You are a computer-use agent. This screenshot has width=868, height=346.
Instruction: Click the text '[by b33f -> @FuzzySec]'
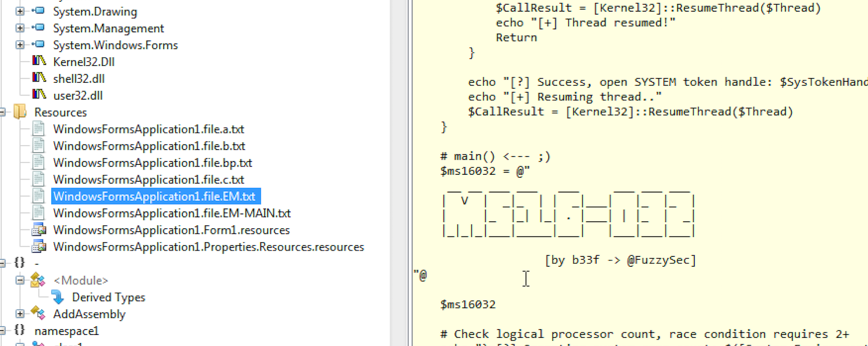point(621,260)
